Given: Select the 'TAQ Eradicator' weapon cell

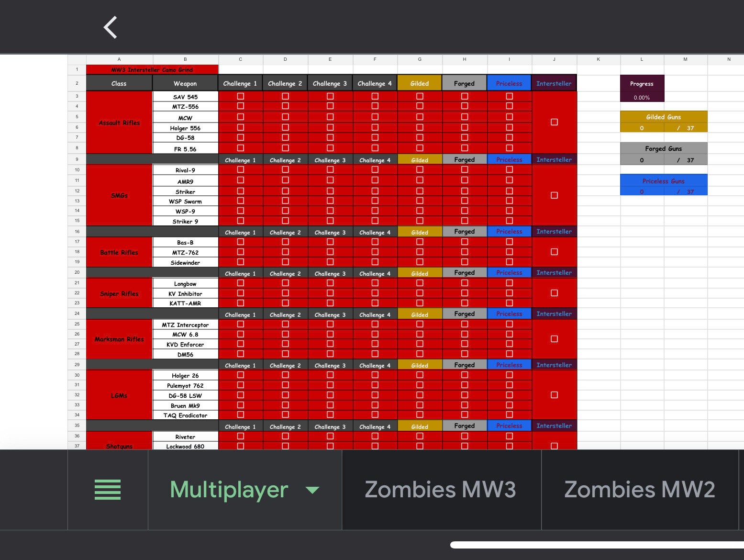Looking at the screenshot, I should point(185,415).
